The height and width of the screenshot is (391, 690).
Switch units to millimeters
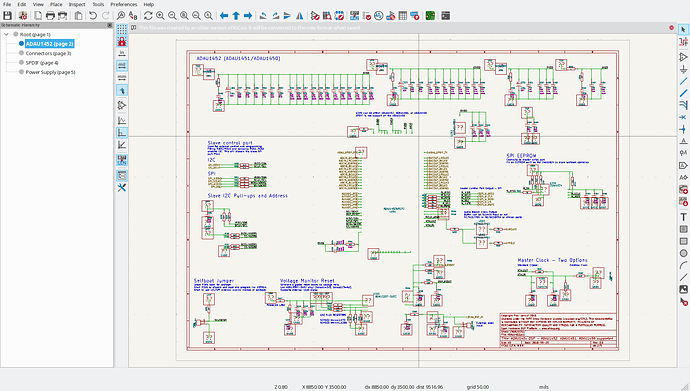[x=122, y=77]
